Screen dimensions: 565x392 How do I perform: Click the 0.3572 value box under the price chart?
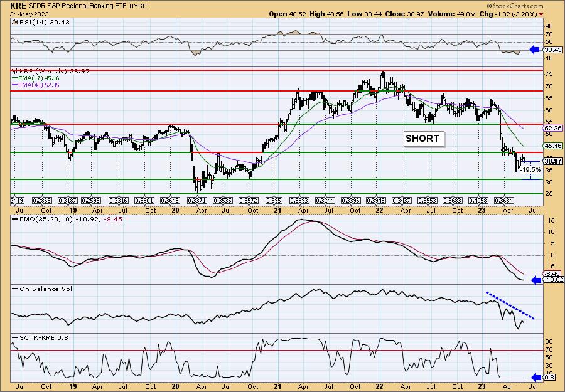(x=249, y=200)
